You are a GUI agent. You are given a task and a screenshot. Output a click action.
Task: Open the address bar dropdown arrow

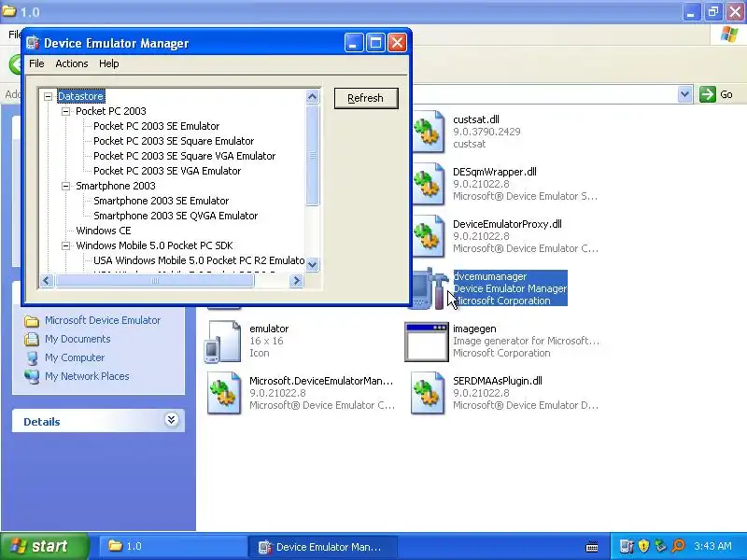[684, 94]
